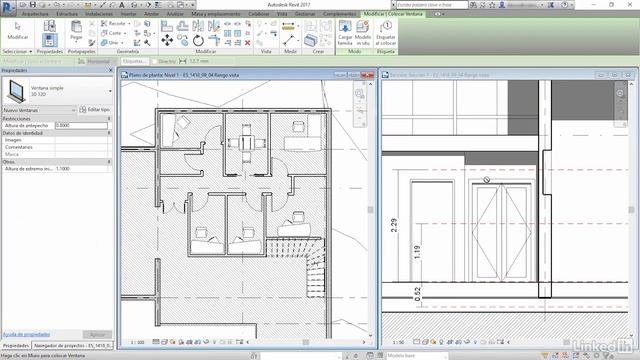Collapse the Otros section
The image size is (640, 360).
pos(109,162)
